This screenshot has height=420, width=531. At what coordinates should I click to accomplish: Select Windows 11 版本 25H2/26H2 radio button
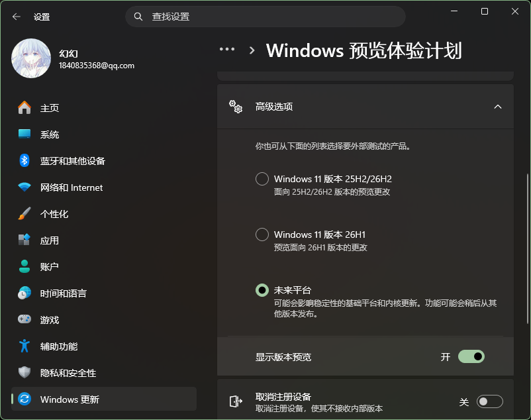[262, 179]
